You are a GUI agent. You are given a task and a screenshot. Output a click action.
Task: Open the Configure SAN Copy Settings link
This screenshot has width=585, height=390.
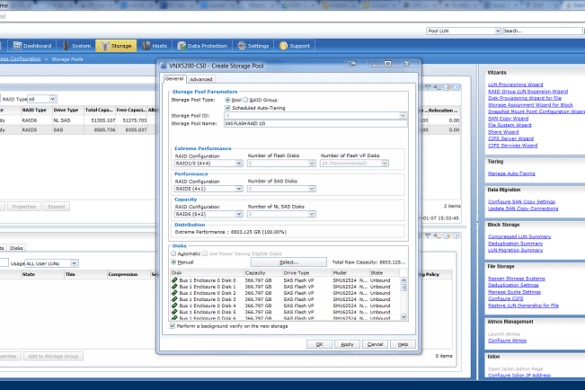[x=521, y=202]
